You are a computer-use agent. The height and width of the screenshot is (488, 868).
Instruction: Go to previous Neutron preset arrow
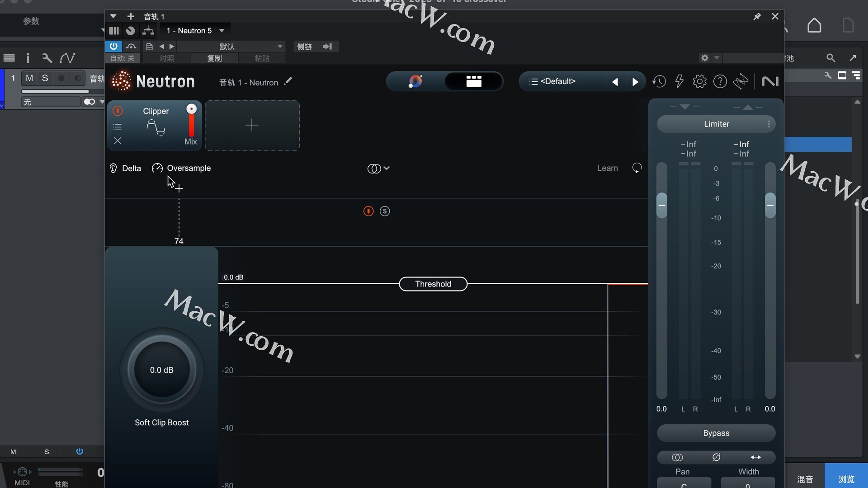(615, 82)
